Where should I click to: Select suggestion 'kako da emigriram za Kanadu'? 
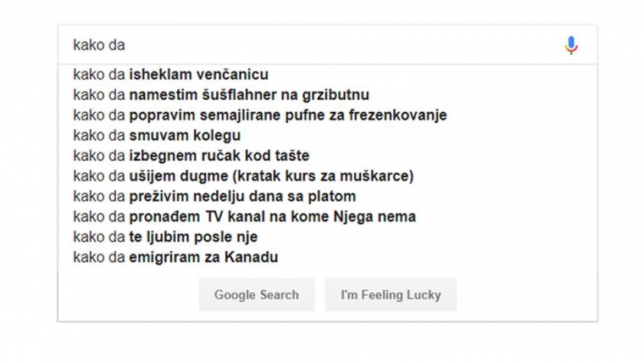[x=175, y=258]
